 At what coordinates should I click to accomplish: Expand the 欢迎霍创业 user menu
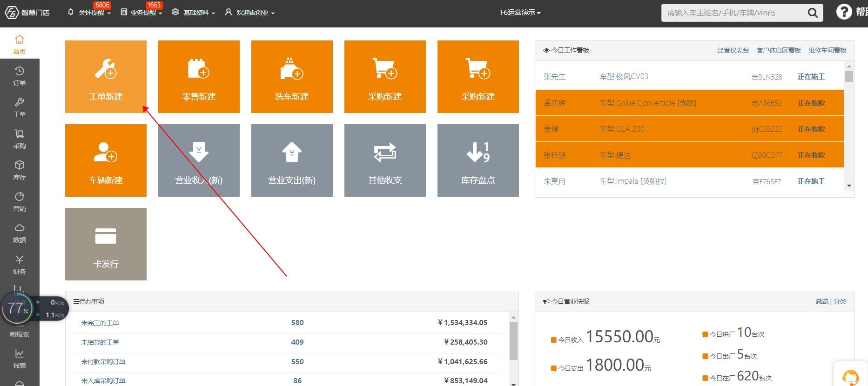pyautogui.click(x=250, y=13)
